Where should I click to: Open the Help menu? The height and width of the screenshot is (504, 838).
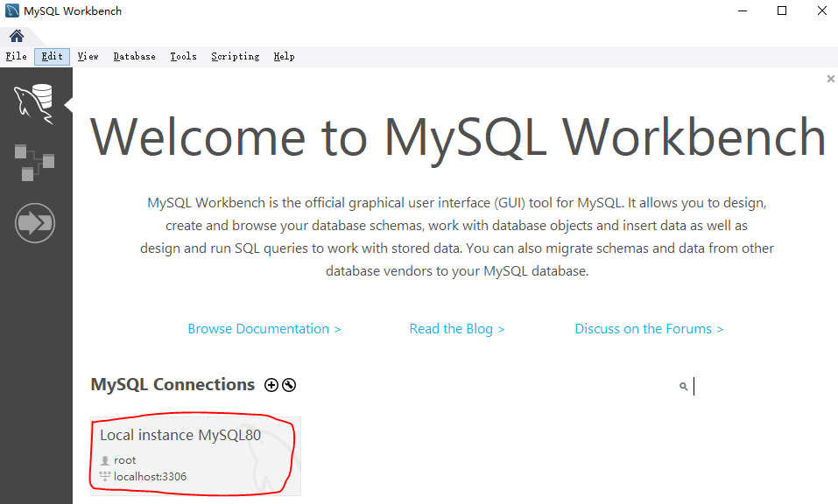[284, 57]
